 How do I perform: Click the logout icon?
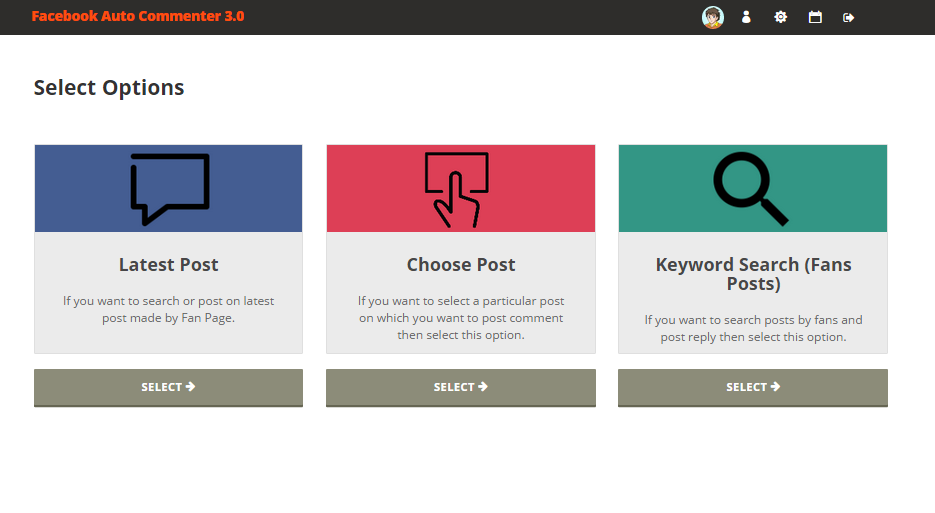click(849, 17)
